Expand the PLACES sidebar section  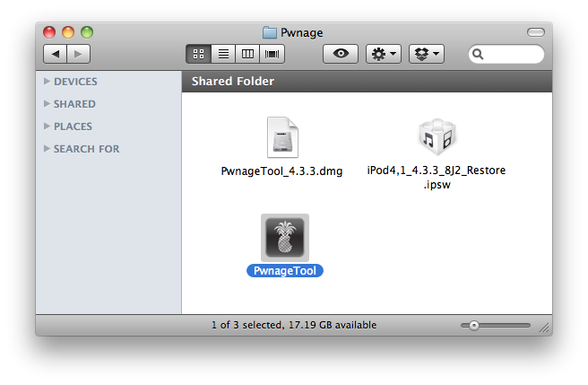click(x=47, y=127)
